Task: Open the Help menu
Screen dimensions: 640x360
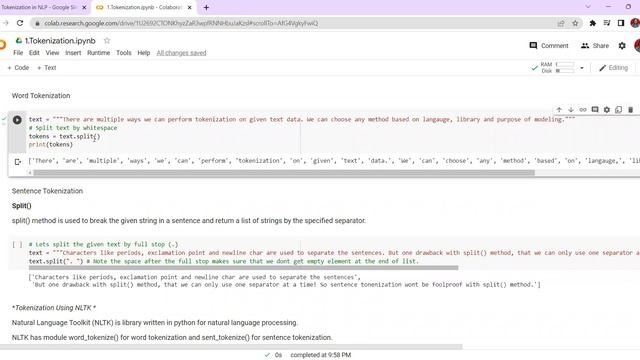Action: pyautogui.click(x=144, y=53)
